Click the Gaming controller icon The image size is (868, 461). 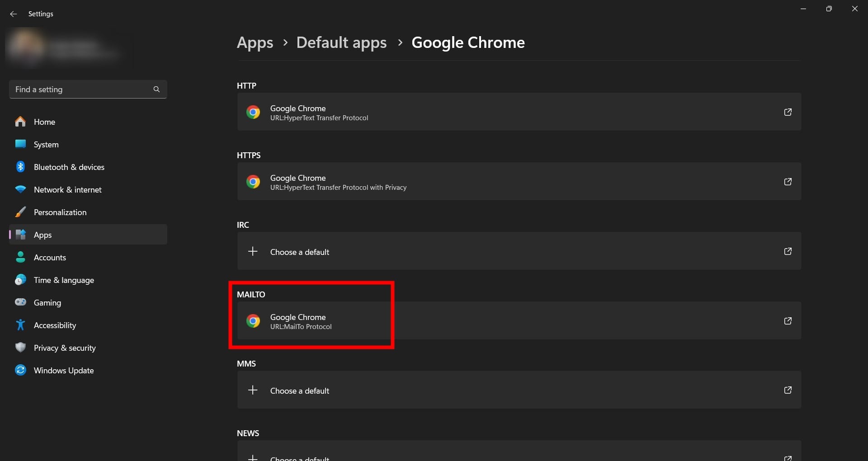[x=20, y=302]
